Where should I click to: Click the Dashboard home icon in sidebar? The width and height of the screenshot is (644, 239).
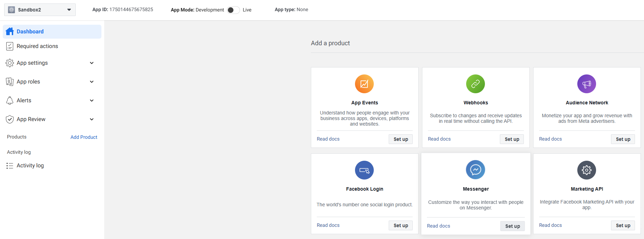(10, 31)
